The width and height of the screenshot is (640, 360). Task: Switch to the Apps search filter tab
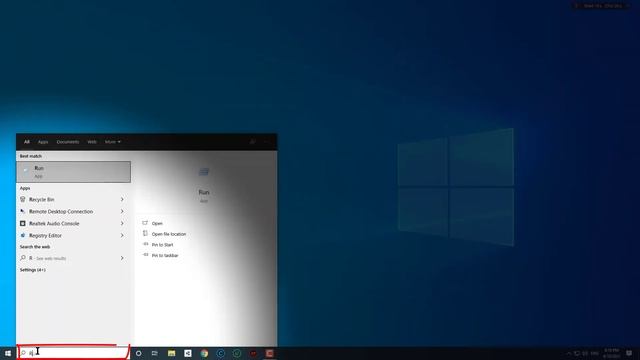(x=43, y=142)
